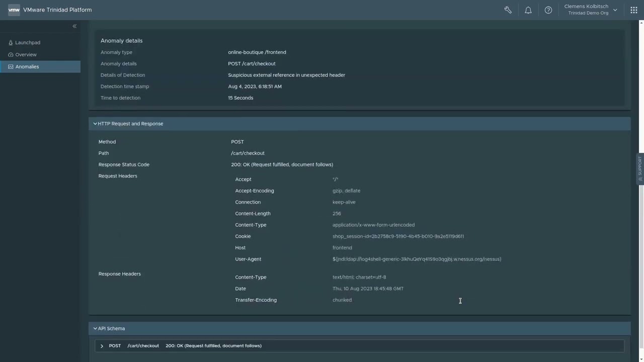This screenshot has height=362, width=644.
Task: Click the Path value '/cart/checkout'
Action: [x=248, y=153]
